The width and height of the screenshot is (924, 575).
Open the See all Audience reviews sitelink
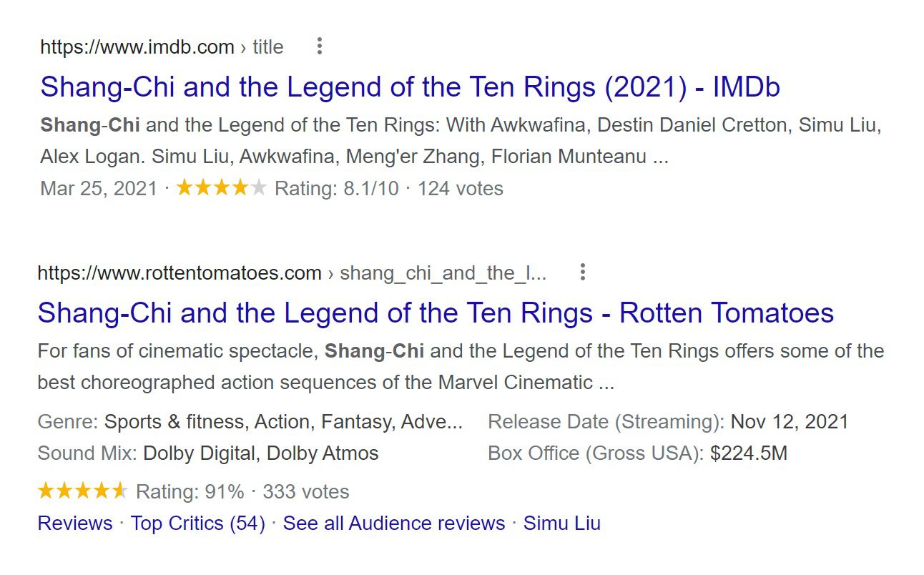click(x=393, y=524)
